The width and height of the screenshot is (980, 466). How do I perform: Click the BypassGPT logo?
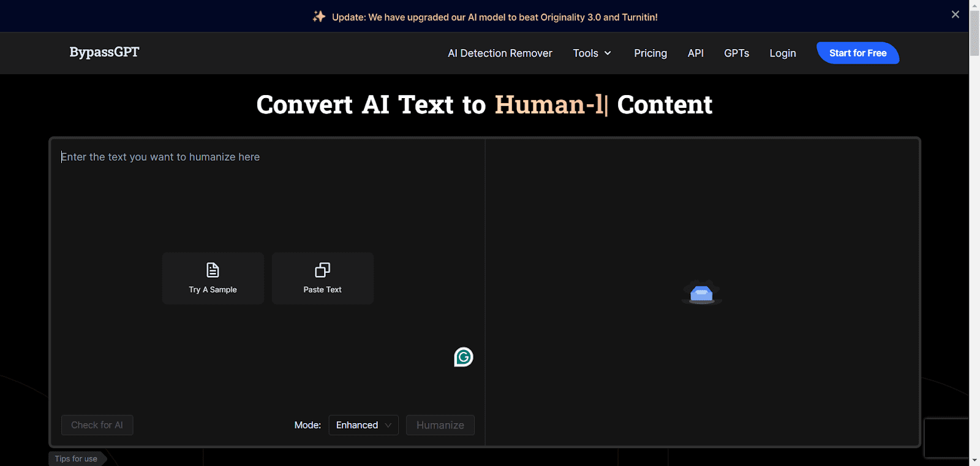click(104, 52)
